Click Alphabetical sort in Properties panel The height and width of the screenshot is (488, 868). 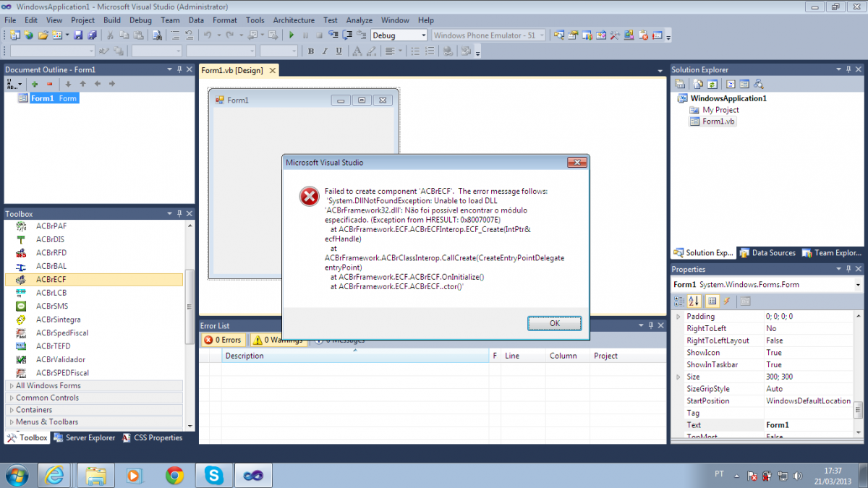(x=694, y=301)
